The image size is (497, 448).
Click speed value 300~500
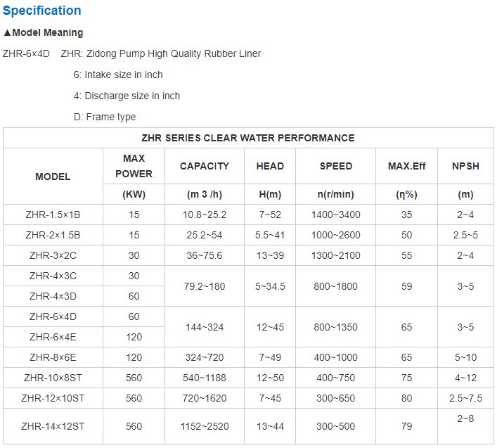[336, 426]
